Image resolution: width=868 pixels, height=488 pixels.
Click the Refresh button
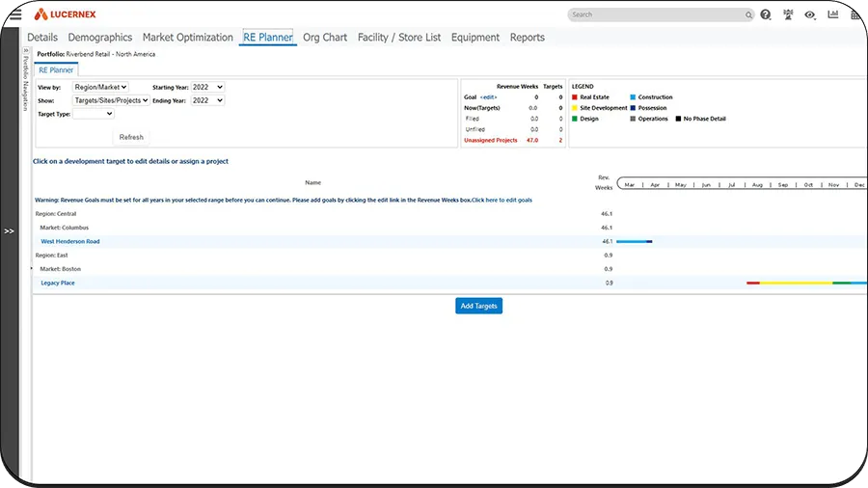131,137
